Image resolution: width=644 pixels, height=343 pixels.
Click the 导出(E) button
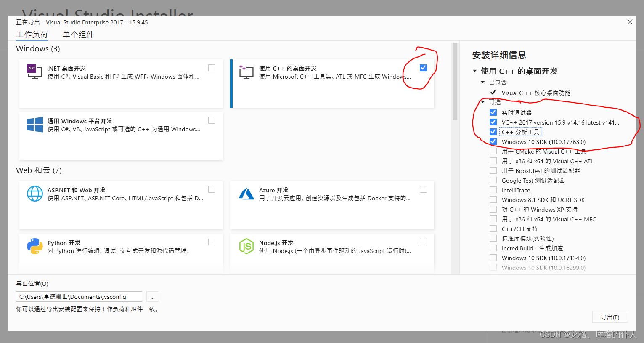pyautogui.click(x=610, y=317)
